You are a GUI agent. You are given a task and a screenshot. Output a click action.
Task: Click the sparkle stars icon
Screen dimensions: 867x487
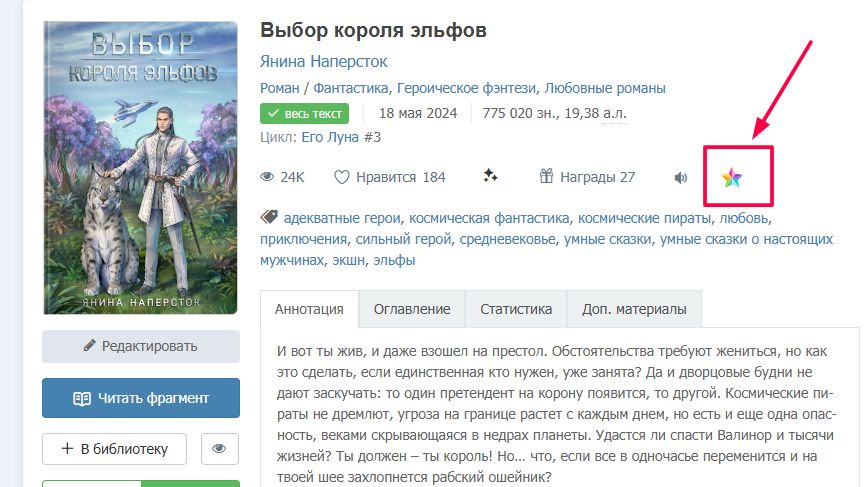pos(490,177)
